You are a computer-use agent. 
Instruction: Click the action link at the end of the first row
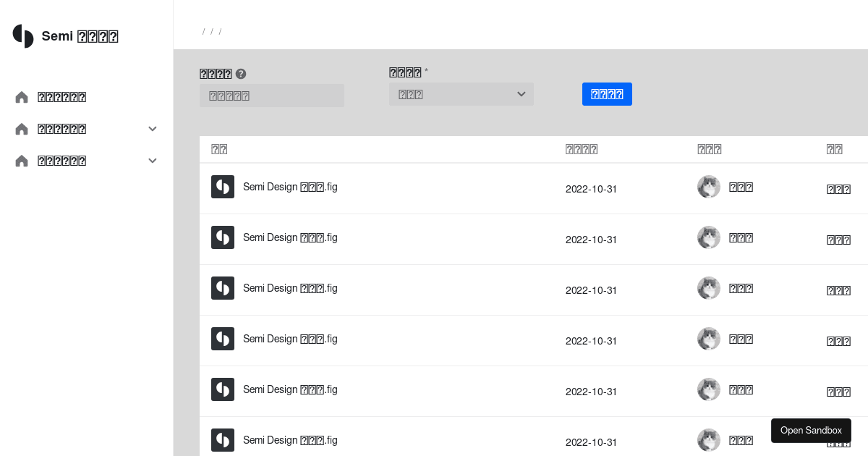point(838,189)
